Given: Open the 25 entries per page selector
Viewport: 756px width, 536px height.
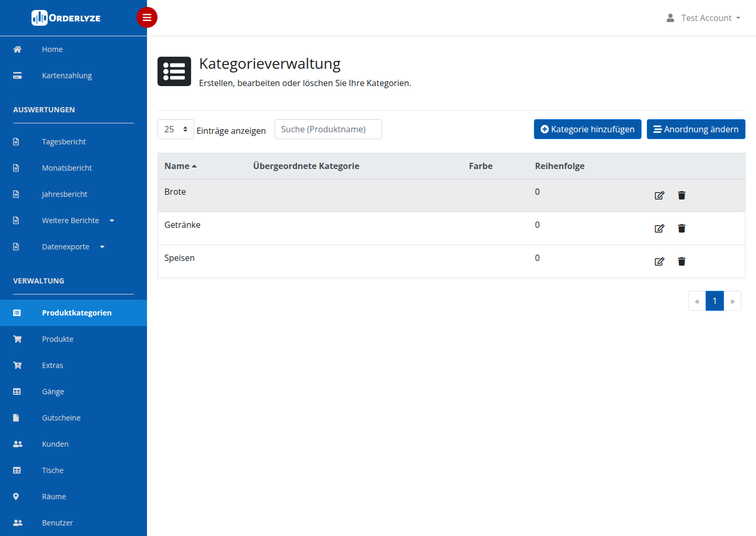Looking at the screenshot, I should pos(176,129).
